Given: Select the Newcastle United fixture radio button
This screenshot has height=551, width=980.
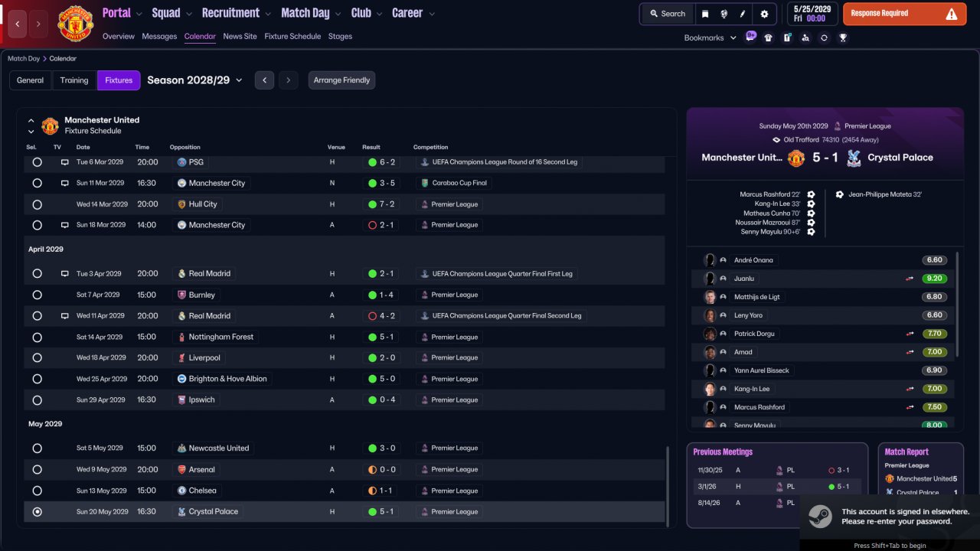Looking at the screenshot, I should (37, 448).
